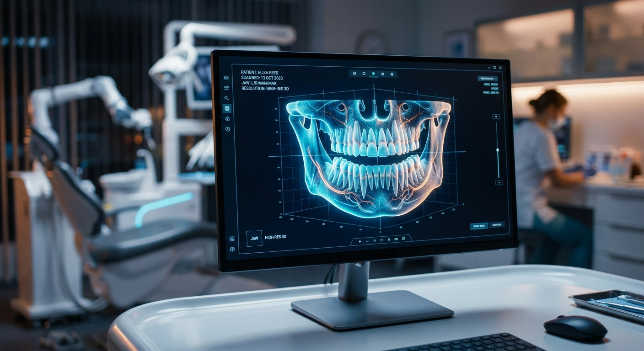Viewport: 644px width, 351px height.
Task: Select the circle icon in top toolbar
Action: (x=364, y=73)
